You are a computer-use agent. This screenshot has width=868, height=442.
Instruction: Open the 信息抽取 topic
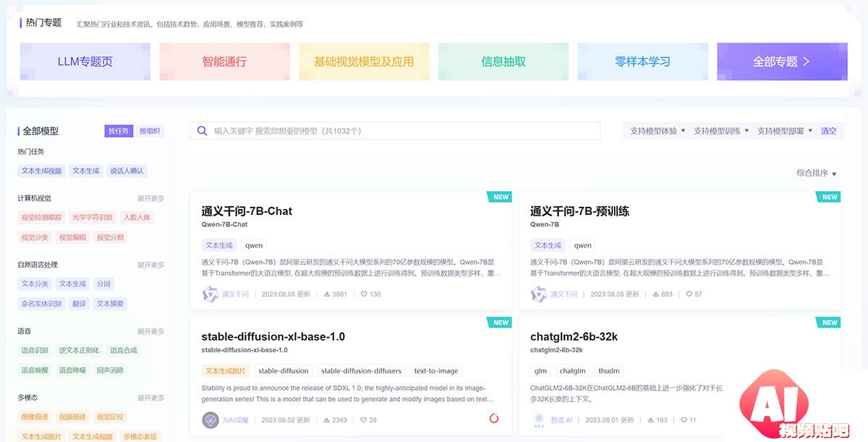[503, 61]
